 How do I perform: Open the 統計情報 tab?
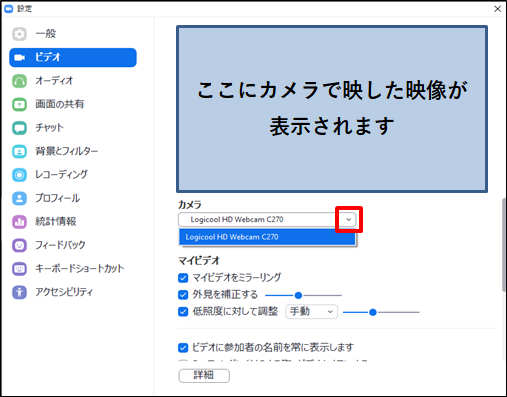pos(73,222)
